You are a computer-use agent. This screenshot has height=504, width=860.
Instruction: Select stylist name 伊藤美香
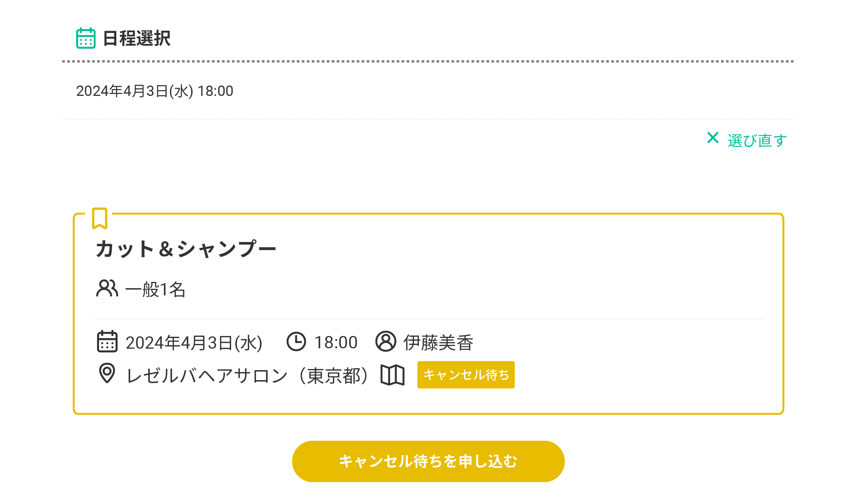point(438,343)
